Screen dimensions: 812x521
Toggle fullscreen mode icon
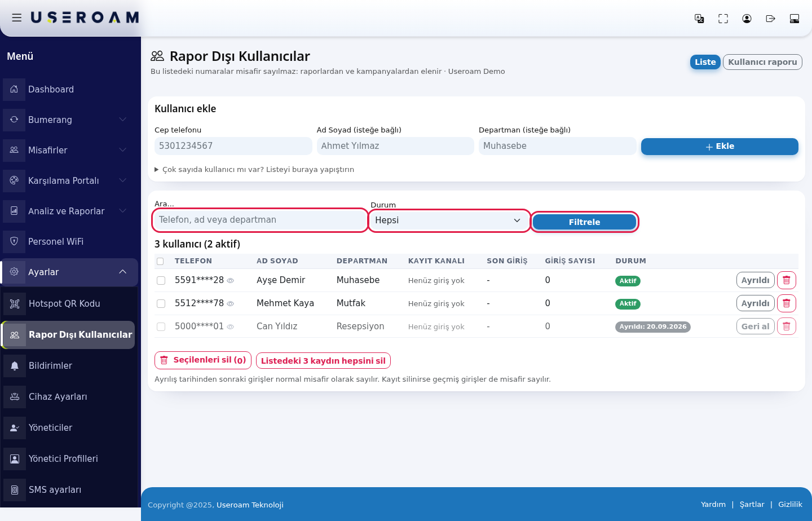[723, 19]
